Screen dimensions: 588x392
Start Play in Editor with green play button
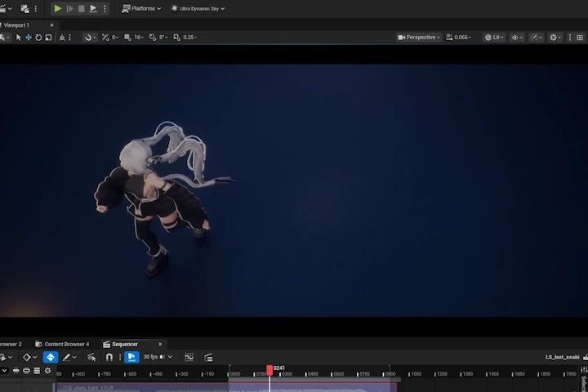pyautogui.click(x=57, y=8)
